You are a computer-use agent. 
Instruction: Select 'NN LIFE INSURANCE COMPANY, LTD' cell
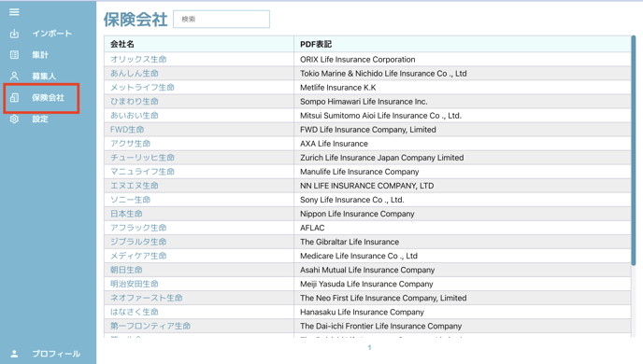(462, 186)
